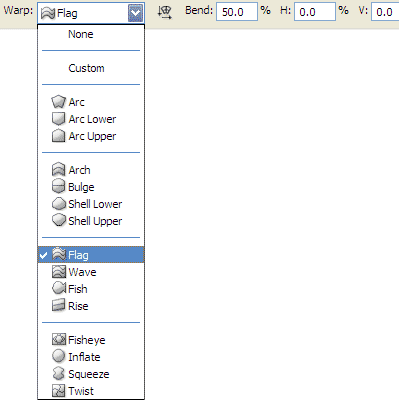Toggle warp orientation button
This screenshot has height=400, width=399.
pyautogui.click(x=164, y=13)
